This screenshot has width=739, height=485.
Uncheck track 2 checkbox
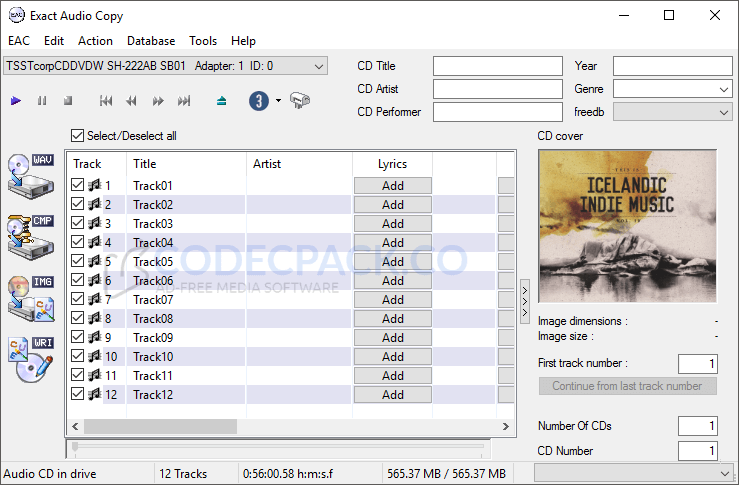click(x=77, y=204)
